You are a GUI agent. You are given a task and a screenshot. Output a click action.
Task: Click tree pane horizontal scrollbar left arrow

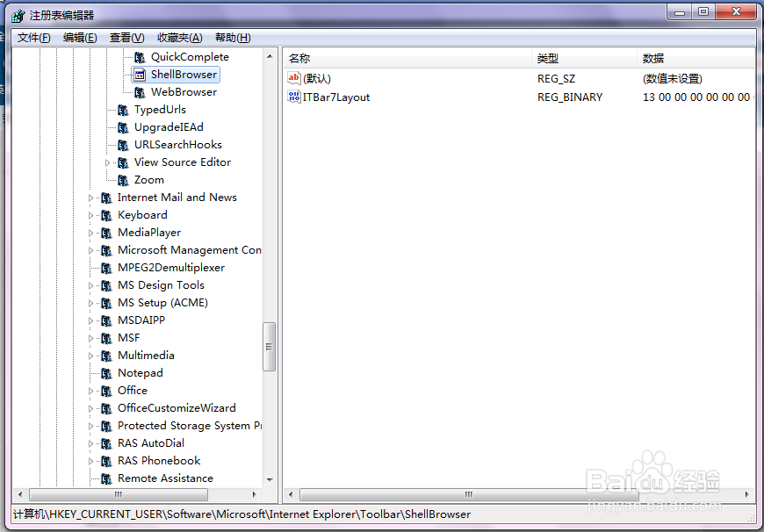[20, 494]
